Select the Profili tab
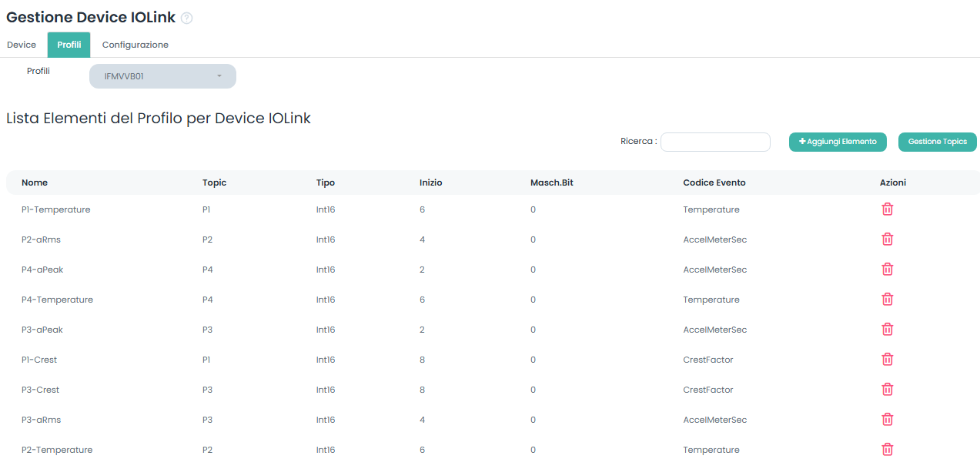The image size is (980, 459). (x=69, y=45)
